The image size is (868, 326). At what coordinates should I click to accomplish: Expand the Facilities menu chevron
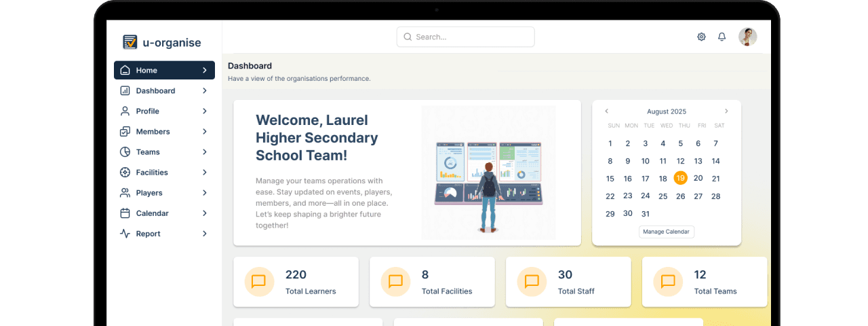[x=205, y=172]
